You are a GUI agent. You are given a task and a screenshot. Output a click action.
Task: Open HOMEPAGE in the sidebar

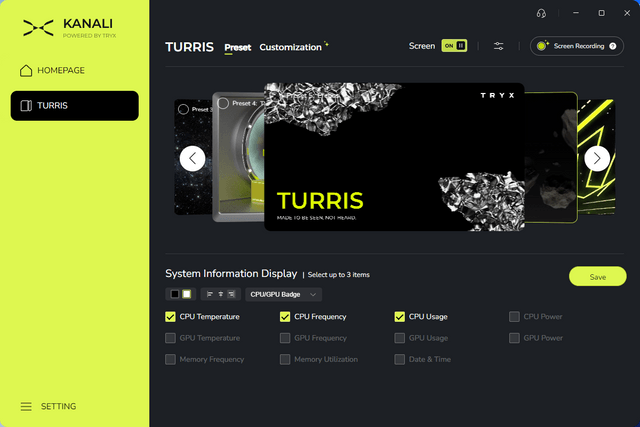pos(53,70)
